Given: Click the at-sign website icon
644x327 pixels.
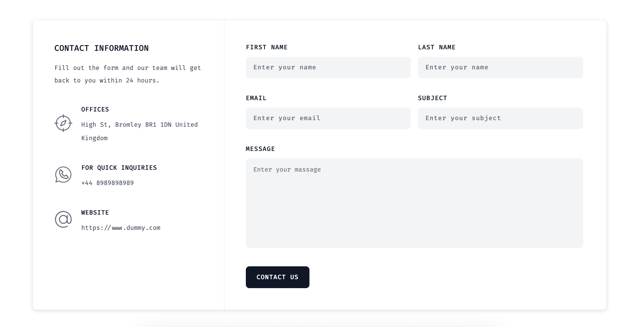Looking at the screenshot, I should pyautogui.click(x=63, y=219).
